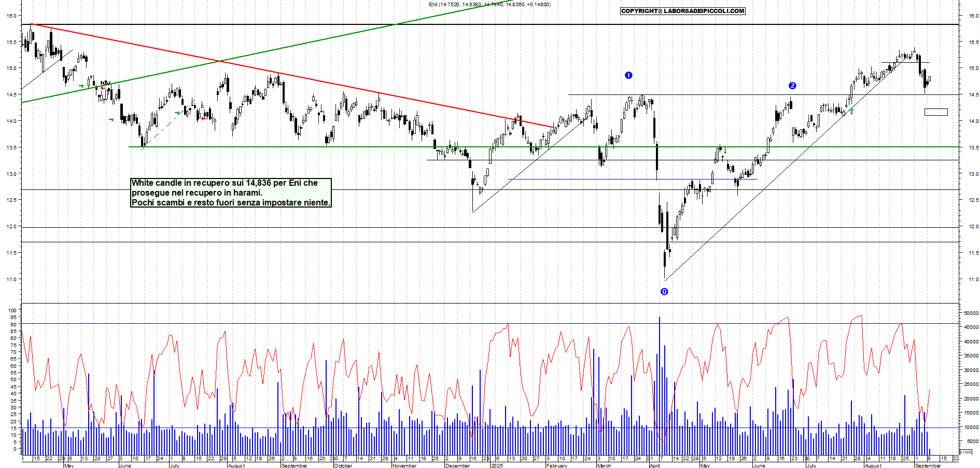Image resolution: width=980 pixels, height=468 pixels.
Task: Click 16.0 on the left price scale
Action: point(11,16)
